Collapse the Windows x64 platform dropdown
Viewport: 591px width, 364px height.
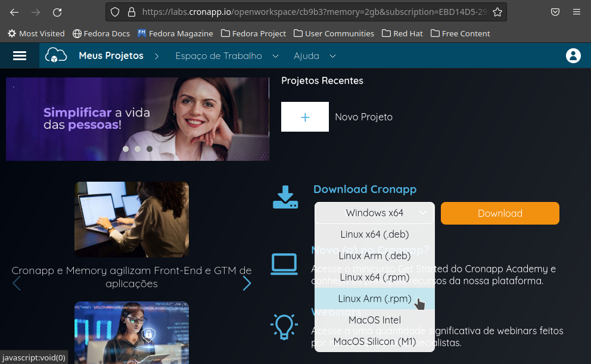coord(375,213)
